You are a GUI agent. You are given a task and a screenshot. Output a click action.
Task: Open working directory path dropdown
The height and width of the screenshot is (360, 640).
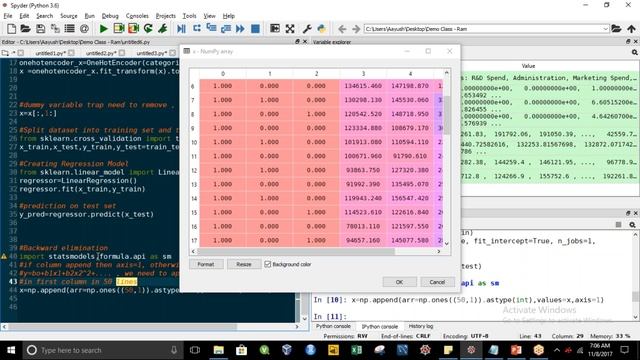point(605,29)
